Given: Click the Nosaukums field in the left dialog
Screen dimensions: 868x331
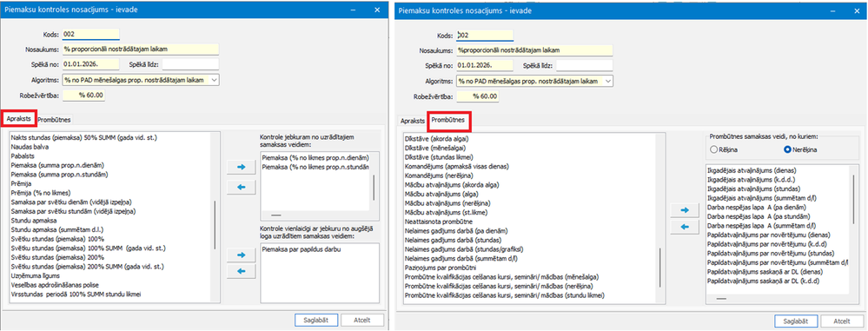Looking at the screenshot, I should tap(141, 50).
